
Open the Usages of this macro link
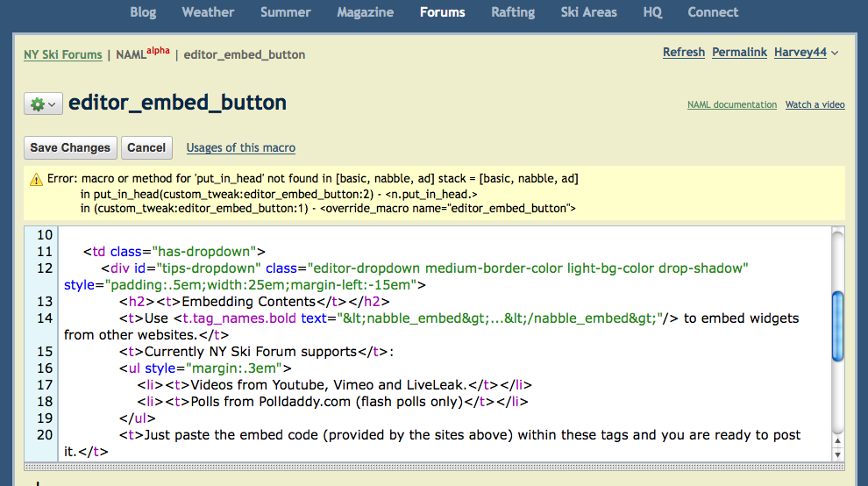(x=240, y=148)
